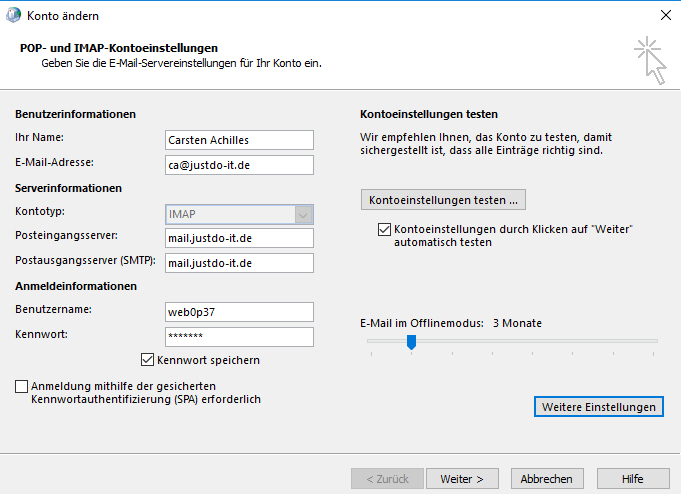
Task: Select the E-Mail-Adresse input field
Action: click(239, 165)
